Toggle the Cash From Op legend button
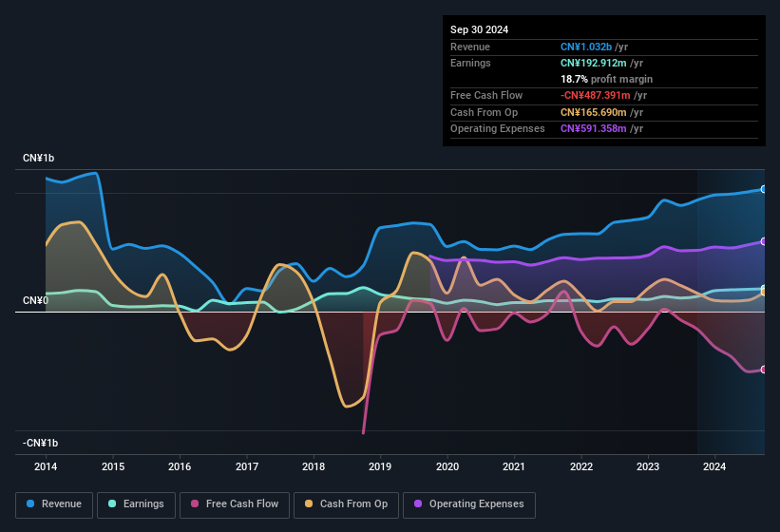780x532 pixels. click(x=346, y=504)
